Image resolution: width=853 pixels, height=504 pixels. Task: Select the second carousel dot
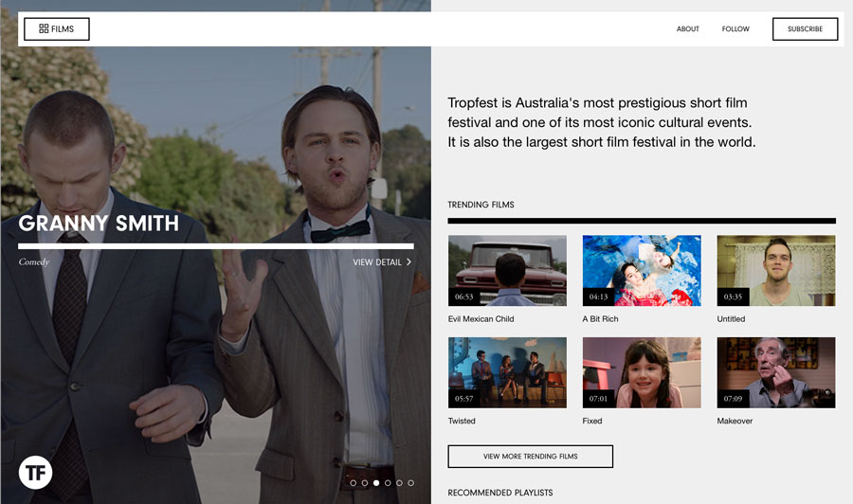[x=365, y=483]
